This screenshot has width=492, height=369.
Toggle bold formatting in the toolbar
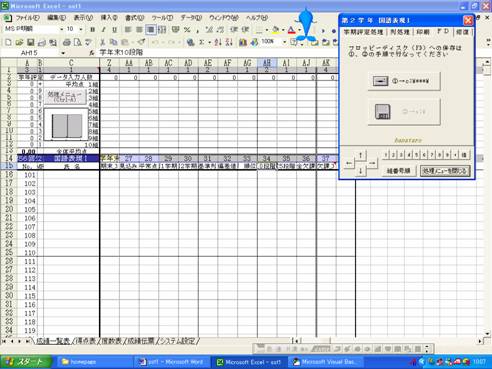92,30
